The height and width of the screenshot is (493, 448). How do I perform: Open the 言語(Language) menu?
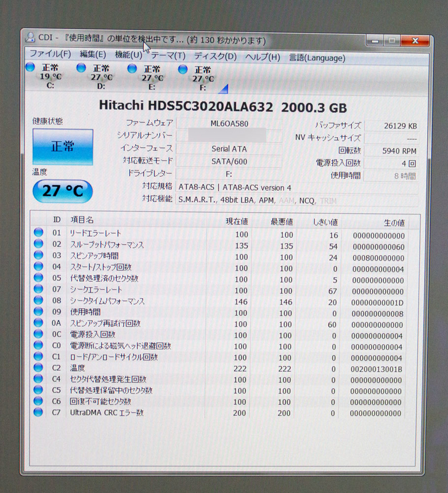coord(317,58)
